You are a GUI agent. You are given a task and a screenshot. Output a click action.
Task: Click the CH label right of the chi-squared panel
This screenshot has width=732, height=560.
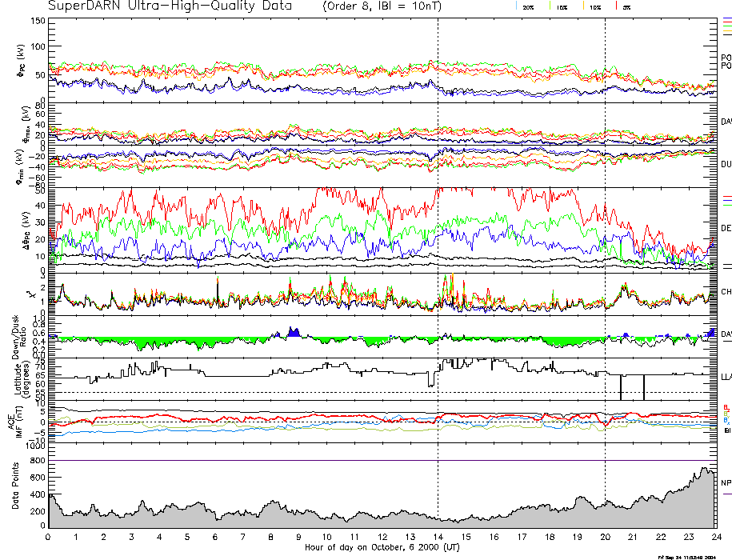[726, 292]
